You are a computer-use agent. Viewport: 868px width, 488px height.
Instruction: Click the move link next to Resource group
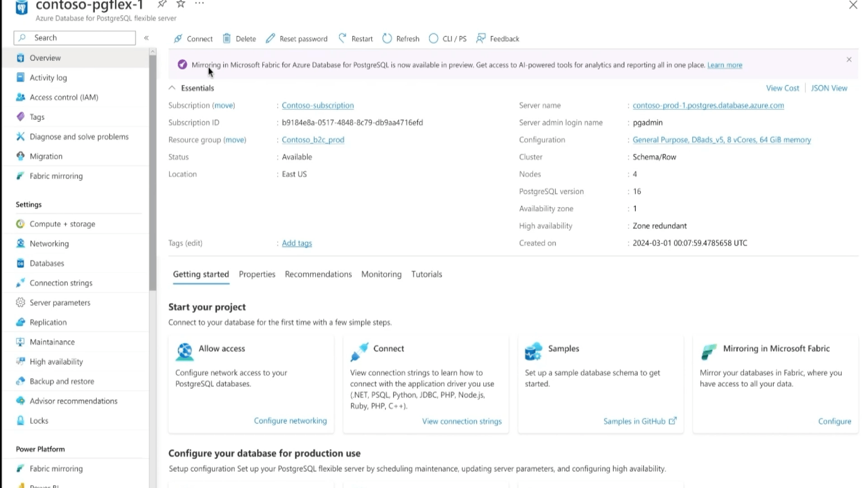[235, 140]
